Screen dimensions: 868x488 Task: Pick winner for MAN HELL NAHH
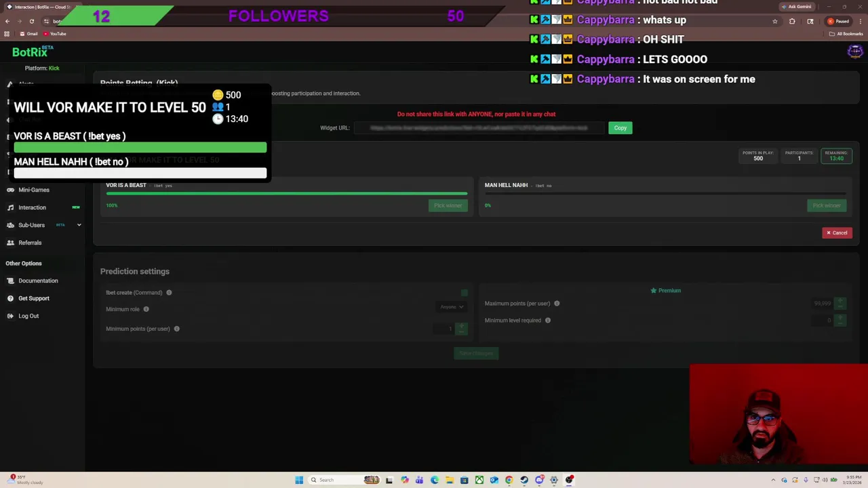click(827, 205)
